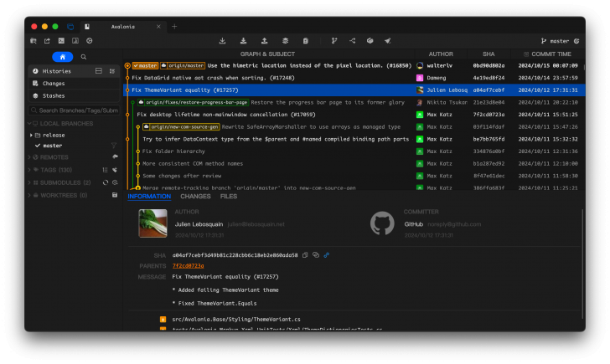The image size is (610, 364).
Task: Expand the release branch folder
Action: click(x=31, y=136)
